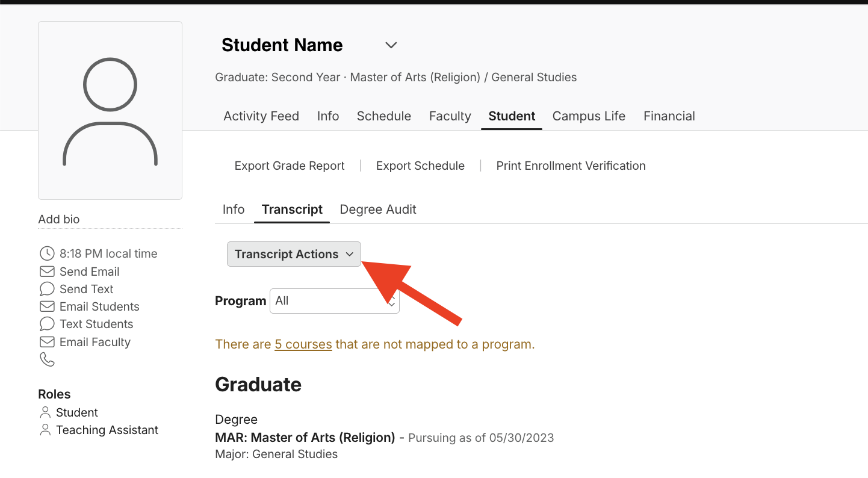The width and height of the screenshot is (868, 478).
Task: Click the speech bubble icon beside Send Text
Action: pyautogui.click(x=47, y=289)
